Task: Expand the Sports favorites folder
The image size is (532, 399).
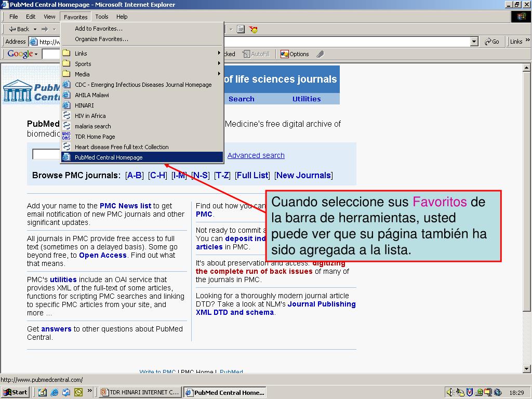Action: (x=142, y=64)
